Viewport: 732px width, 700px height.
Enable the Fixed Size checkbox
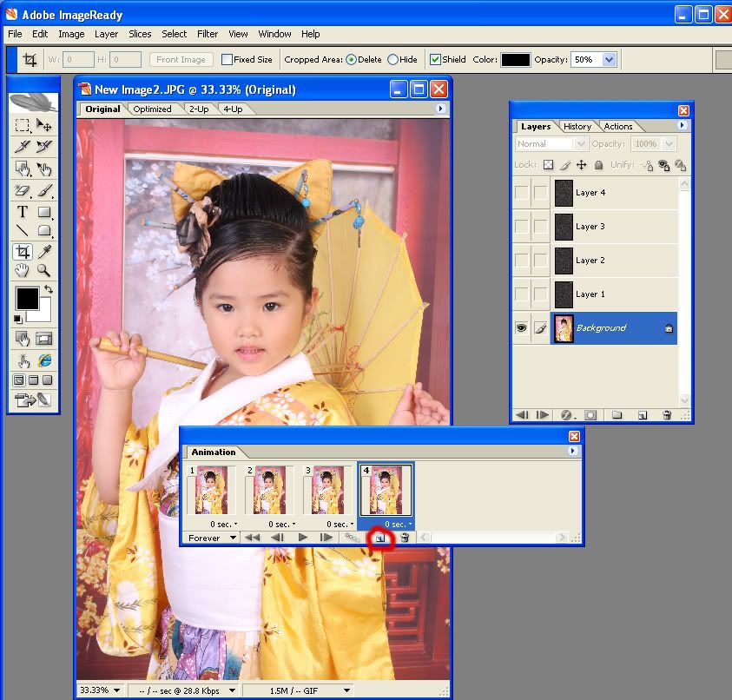(228, 60)
